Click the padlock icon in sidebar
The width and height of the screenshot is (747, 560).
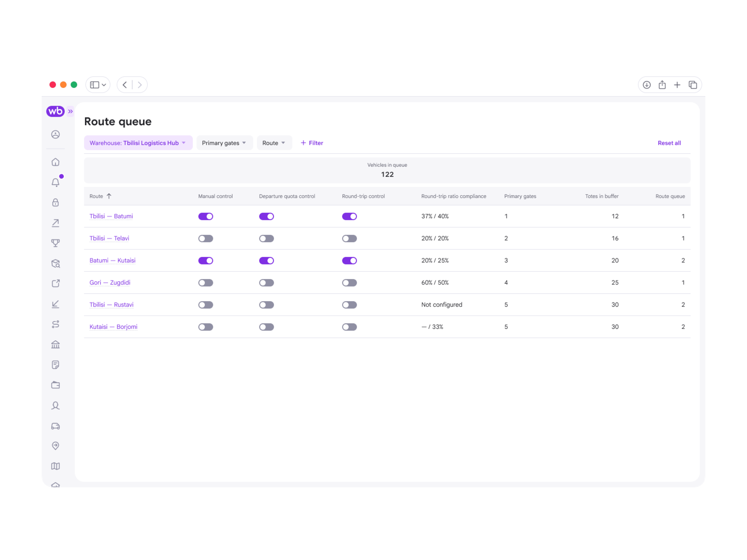point(55,202)
